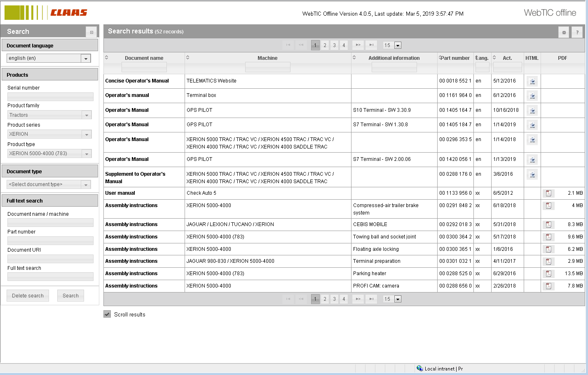588x375 pixels.
Task: Click the Machine column filter box
Action: [x=268, y=67]
